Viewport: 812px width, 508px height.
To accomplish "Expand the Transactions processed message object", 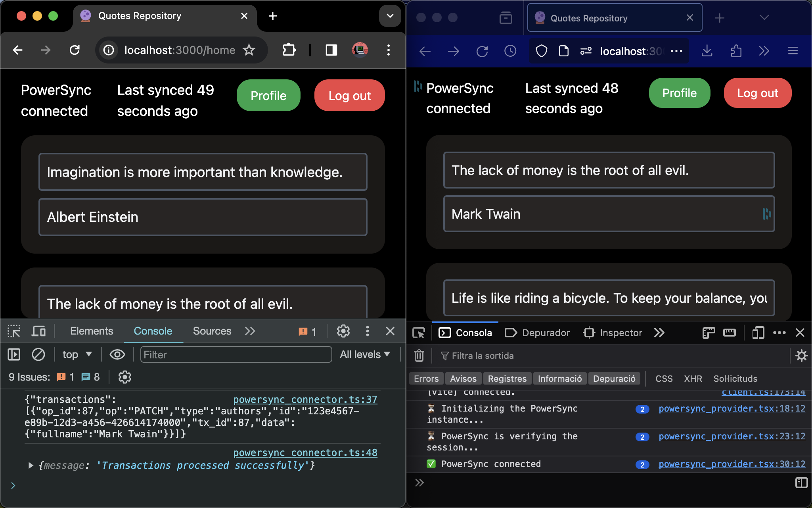I will click(x=31, y=466).
